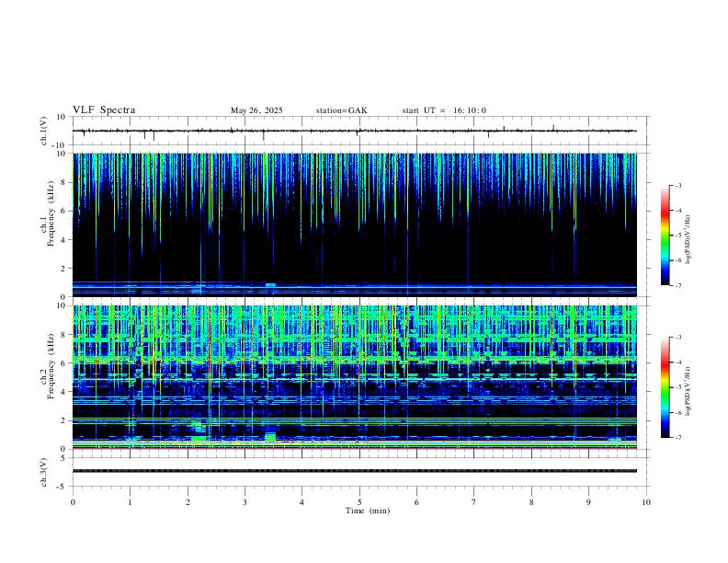Click the ch.1 waveform trace panel

point(359,131)
